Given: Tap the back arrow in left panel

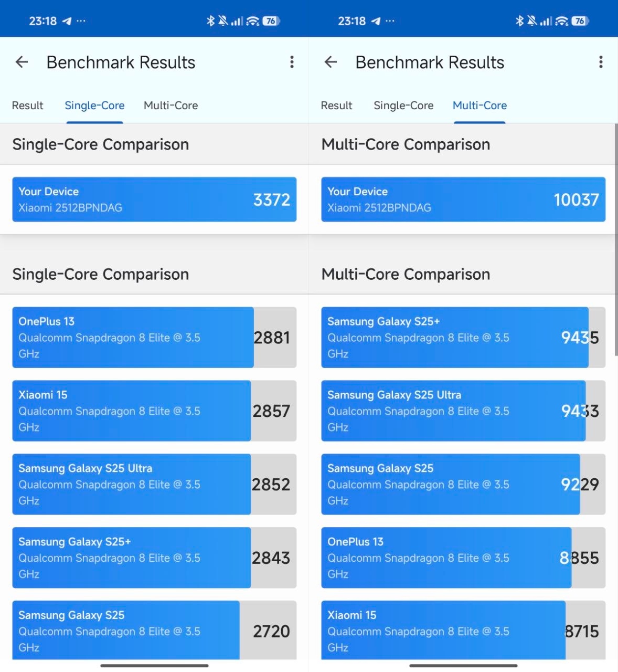Looking at the screenshot, I should 22,62.
